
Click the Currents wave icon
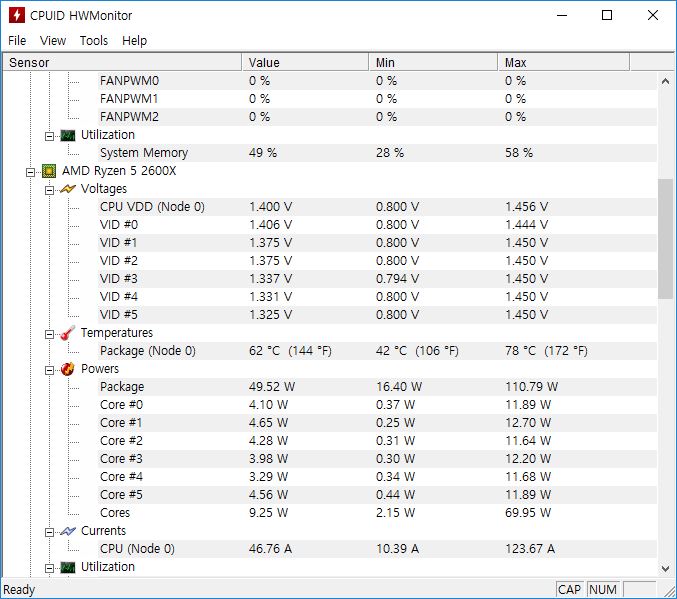[x=68, y=531]
